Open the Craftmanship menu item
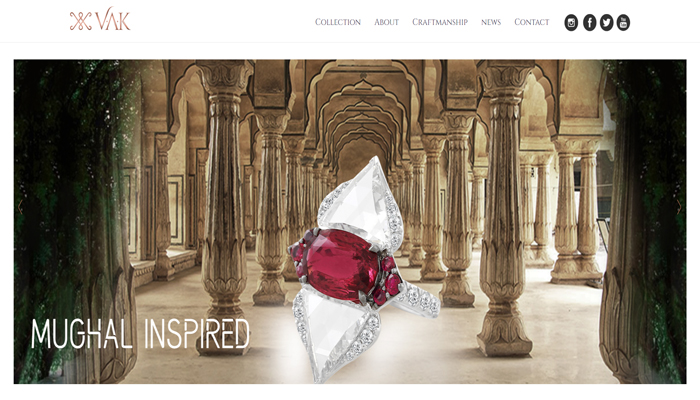 pos(440,22)
